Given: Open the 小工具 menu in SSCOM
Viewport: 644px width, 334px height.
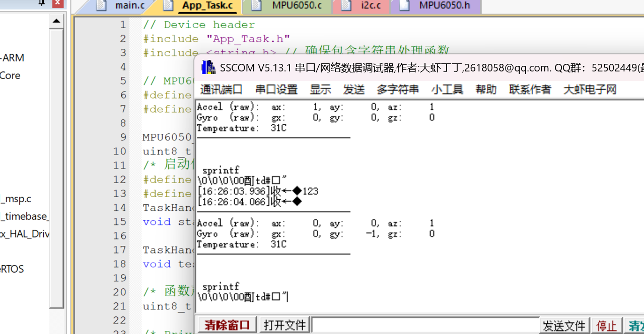Looking at the screenshot, I should pyautogui.click(x=447, y=90).
